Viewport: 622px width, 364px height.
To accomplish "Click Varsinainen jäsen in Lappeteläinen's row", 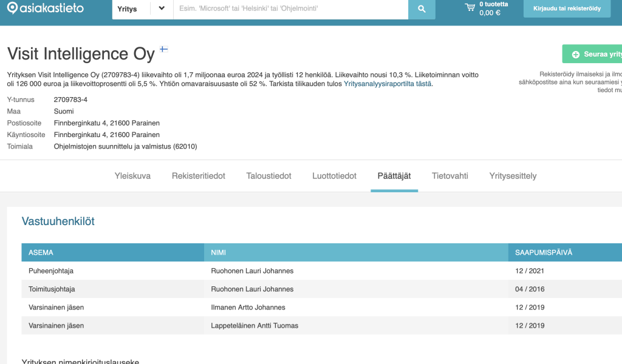I will 56,326.
